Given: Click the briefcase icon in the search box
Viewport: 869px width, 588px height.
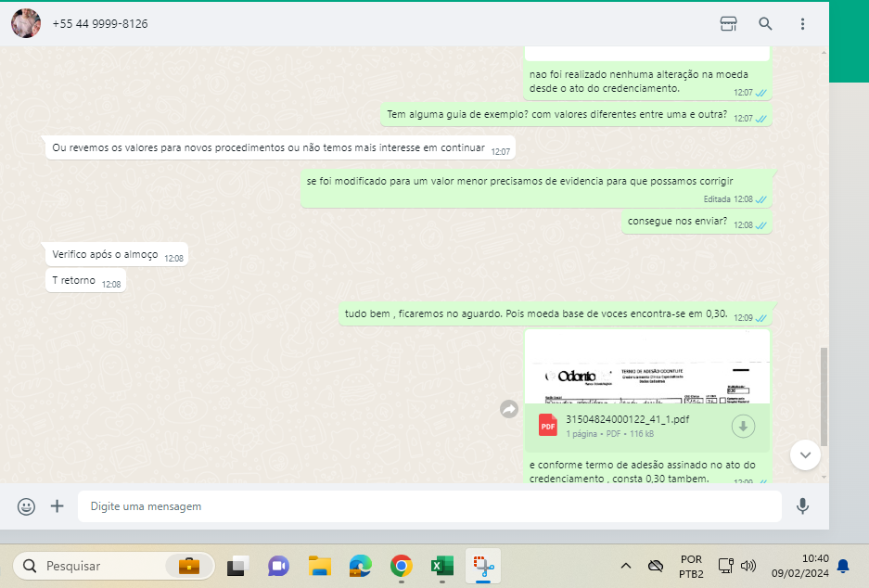Looking at the screenshot, I should [189, 566].
